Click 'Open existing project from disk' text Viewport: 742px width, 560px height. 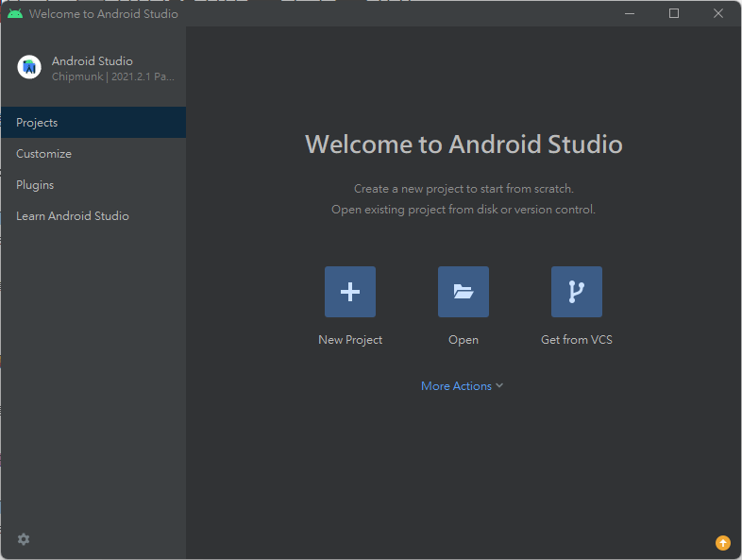point(464,210)
